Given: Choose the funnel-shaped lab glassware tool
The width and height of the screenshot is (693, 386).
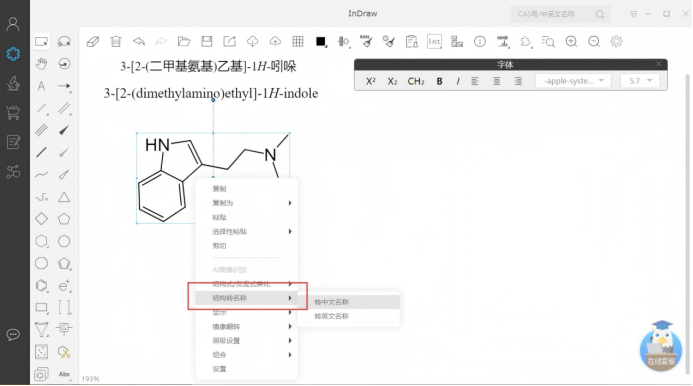Looking at the screenshot, I should (42, 329).
